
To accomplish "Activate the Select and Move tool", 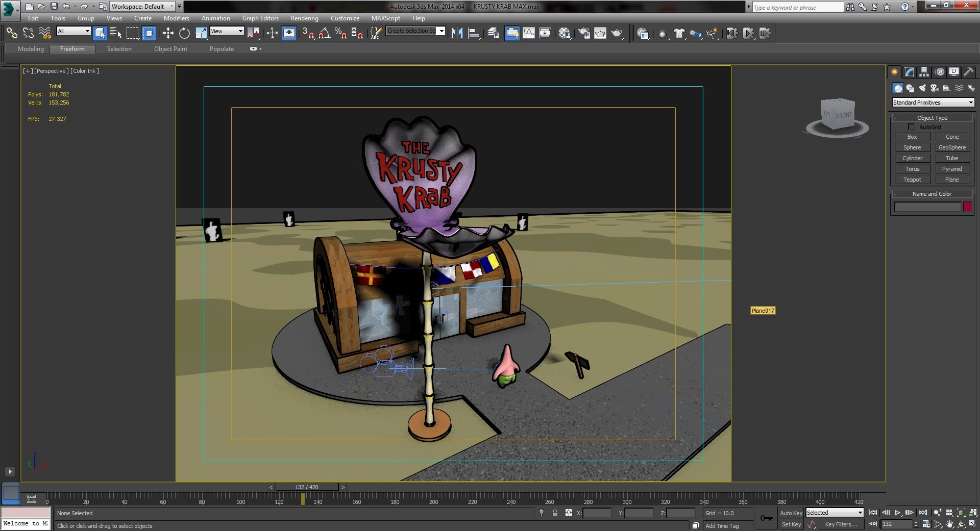I will coord(168,33).
